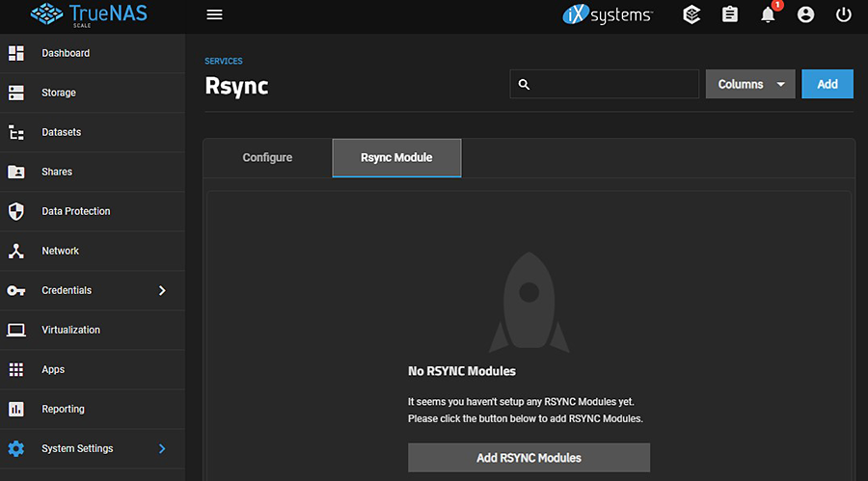Click the Data Protection shield icon
The width and height of the screenshot is (868, 481).
point(16,211)
